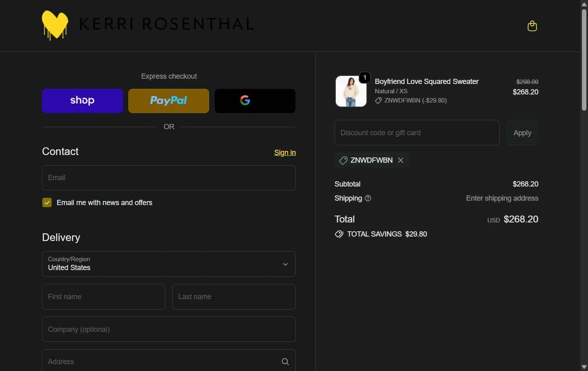Click the Boyfriend Love Squared Sweater thumbnail
This screenshot has width=588, height=371.
click(x=351, y=91)
